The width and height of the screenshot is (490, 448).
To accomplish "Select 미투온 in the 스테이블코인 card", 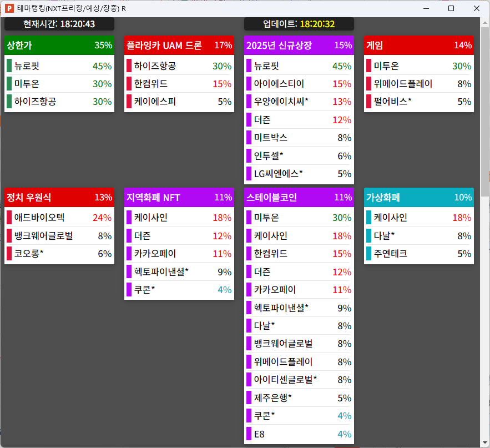I will (299, 218).
